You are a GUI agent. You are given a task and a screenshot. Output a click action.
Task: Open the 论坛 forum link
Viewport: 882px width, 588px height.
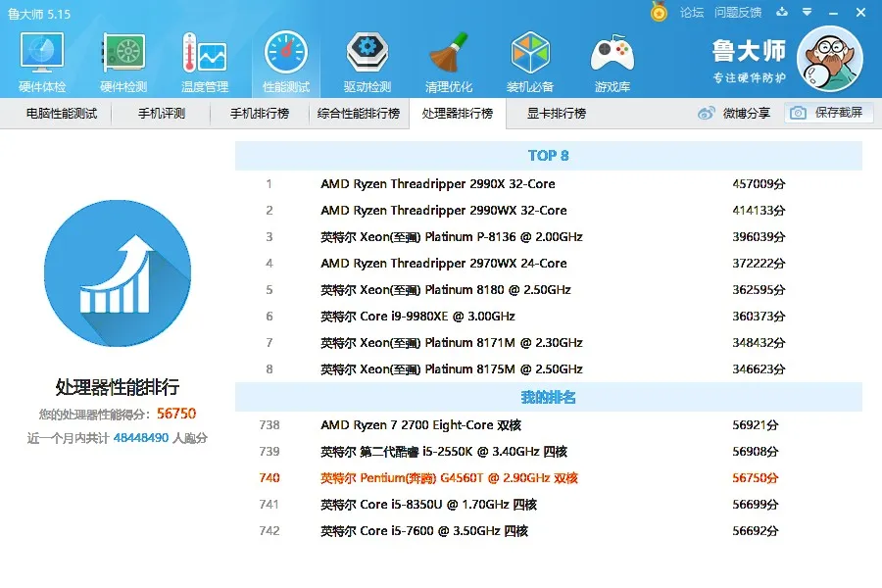pos(692,13)
